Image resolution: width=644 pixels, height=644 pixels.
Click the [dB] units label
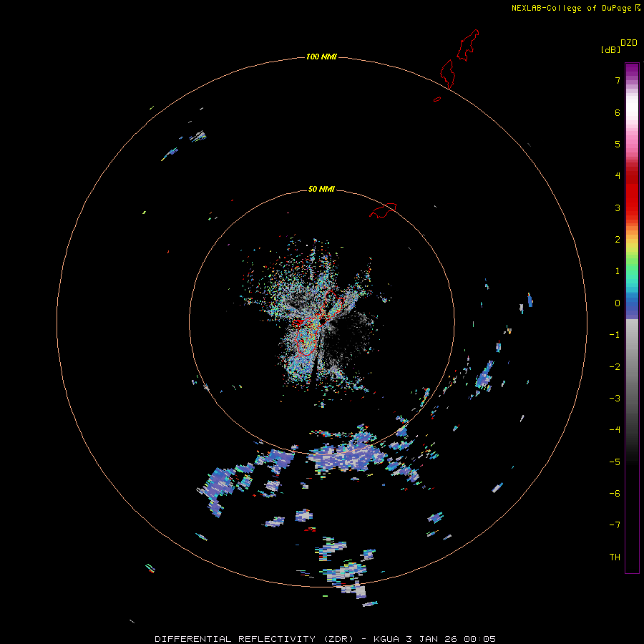click(x=610, y=49)
